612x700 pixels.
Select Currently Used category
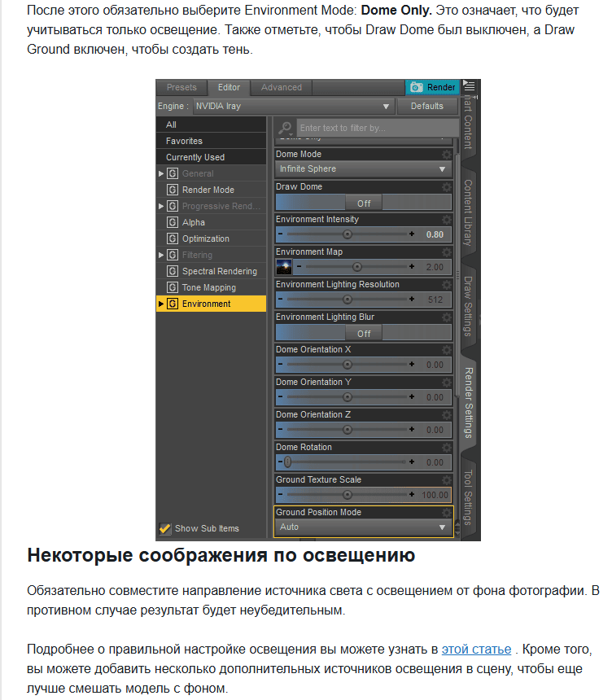click(212, 157)
